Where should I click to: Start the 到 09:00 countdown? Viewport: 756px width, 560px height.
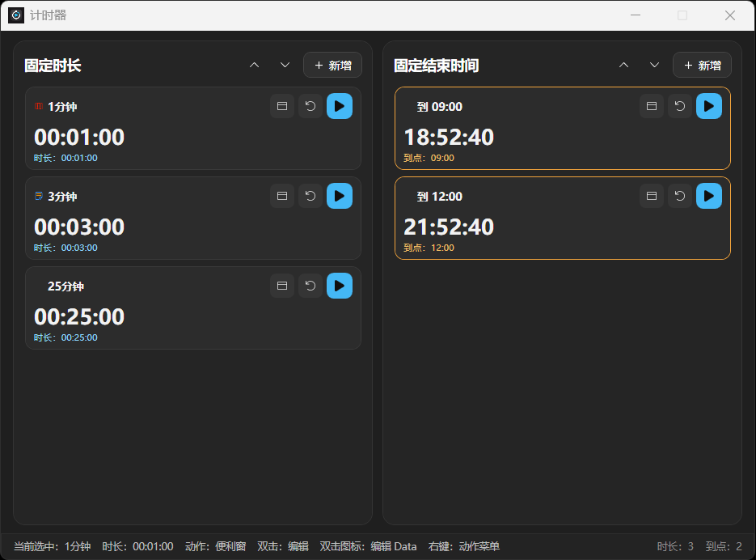coord(709,106)
